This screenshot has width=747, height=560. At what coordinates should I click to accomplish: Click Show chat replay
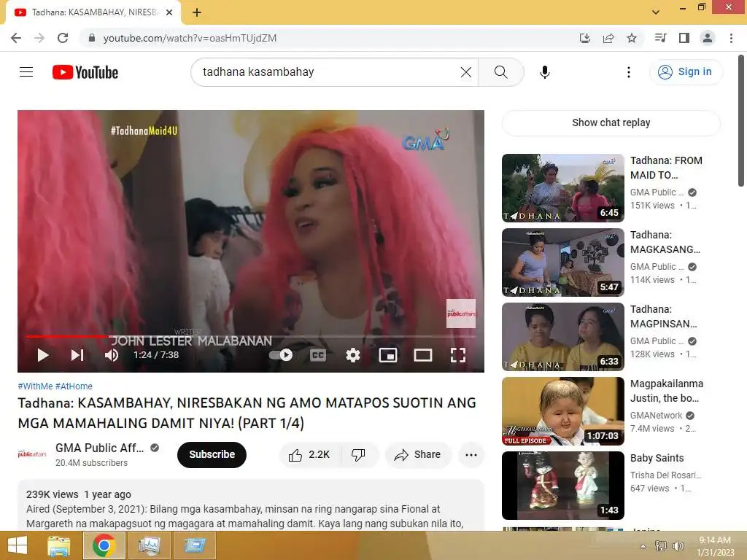611,122
